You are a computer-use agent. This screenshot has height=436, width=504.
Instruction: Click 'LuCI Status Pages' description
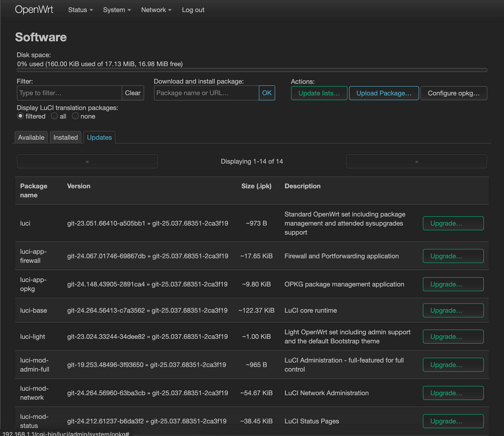(312, 421)
